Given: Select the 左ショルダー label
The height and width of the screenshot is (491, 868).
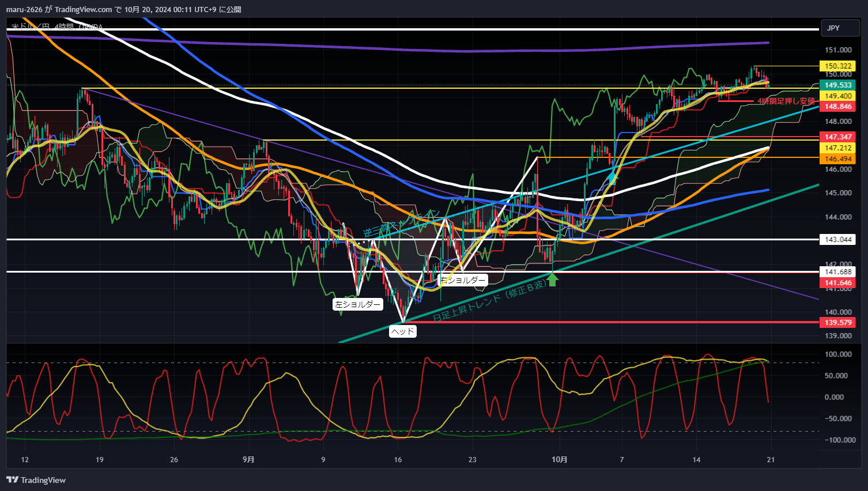Looking at the screenshot, I should pyautogui.click(x=358, y=304).
